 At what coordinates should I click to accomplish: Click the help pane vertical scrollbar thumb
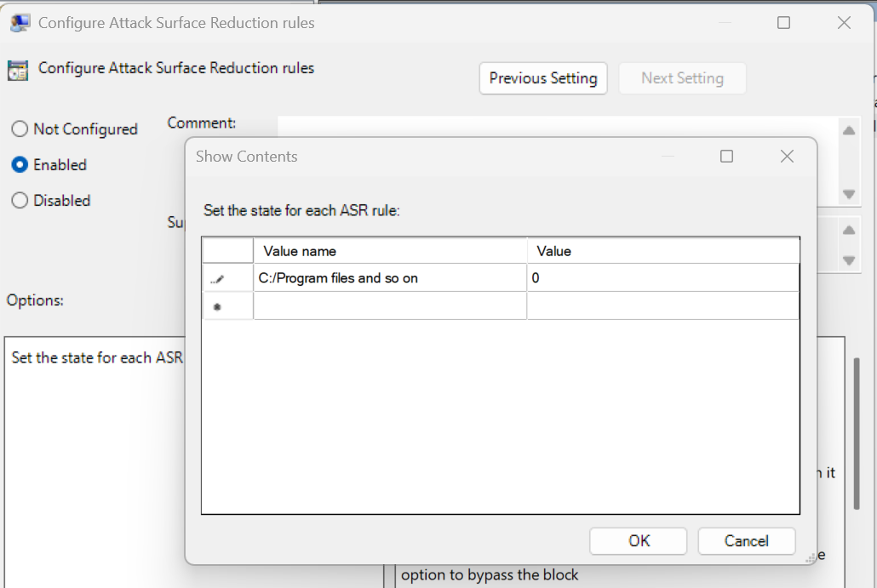tap(857, 434)
